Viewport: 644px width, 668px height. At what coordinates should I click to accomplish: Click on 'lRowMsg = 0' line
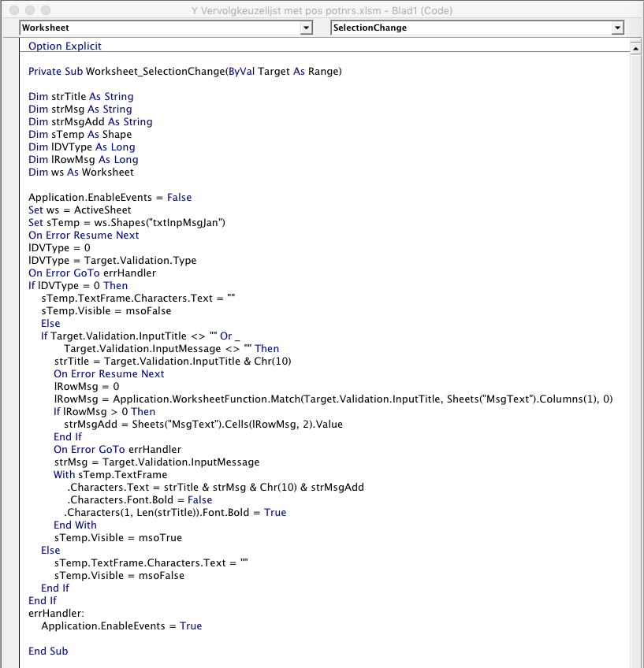pyautogui.click(x=87, y=387)
